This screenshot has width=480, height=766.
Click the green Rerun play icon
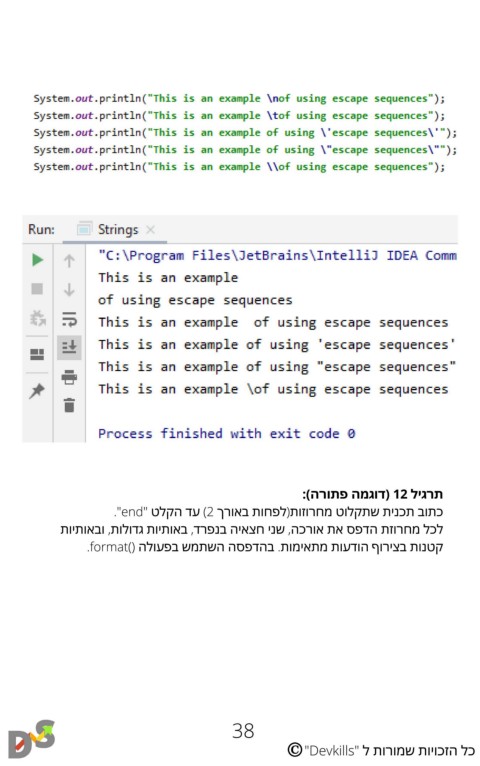point(37,259)
